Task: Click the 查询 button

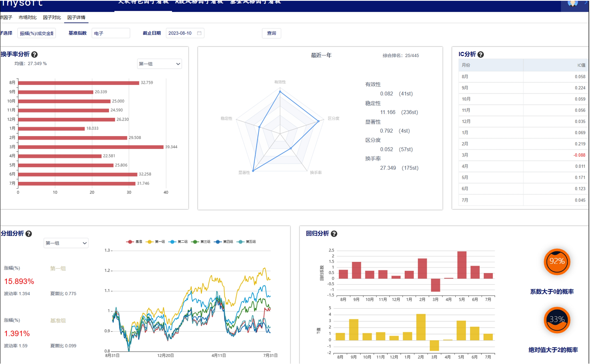Action: pos(271,33)
